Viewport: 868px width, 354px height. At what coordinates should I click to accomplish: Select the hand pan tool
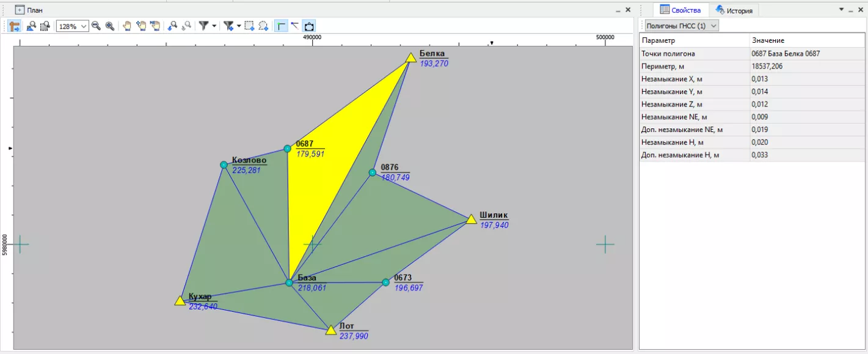coord(127,26)
